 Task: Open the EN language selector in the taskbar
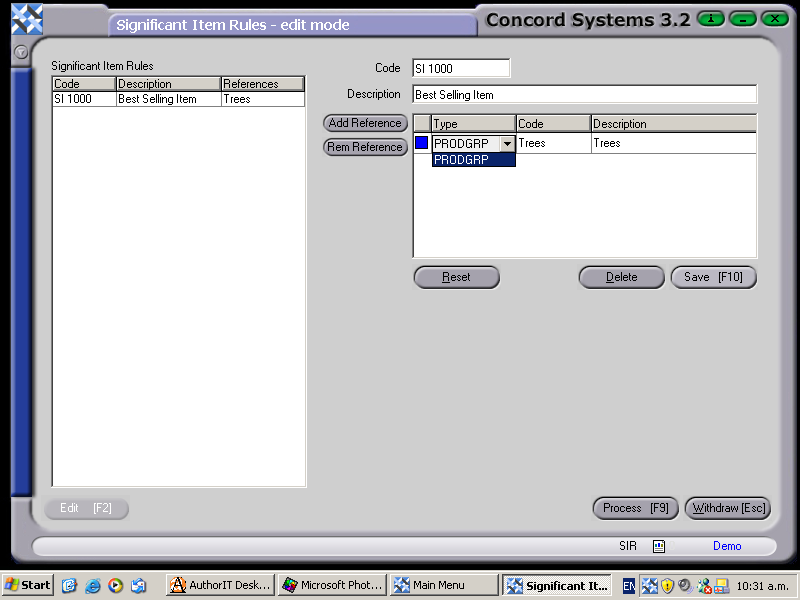pos(627,584)
